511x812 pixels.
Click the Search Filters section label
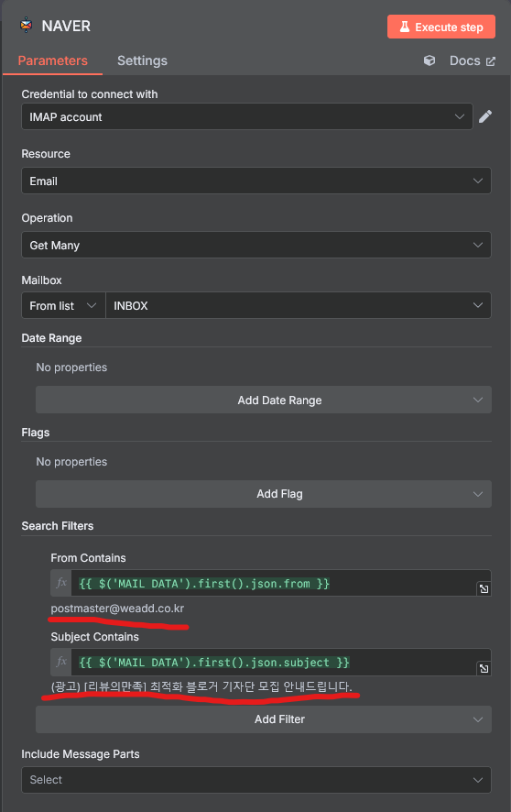coord(58,526)
